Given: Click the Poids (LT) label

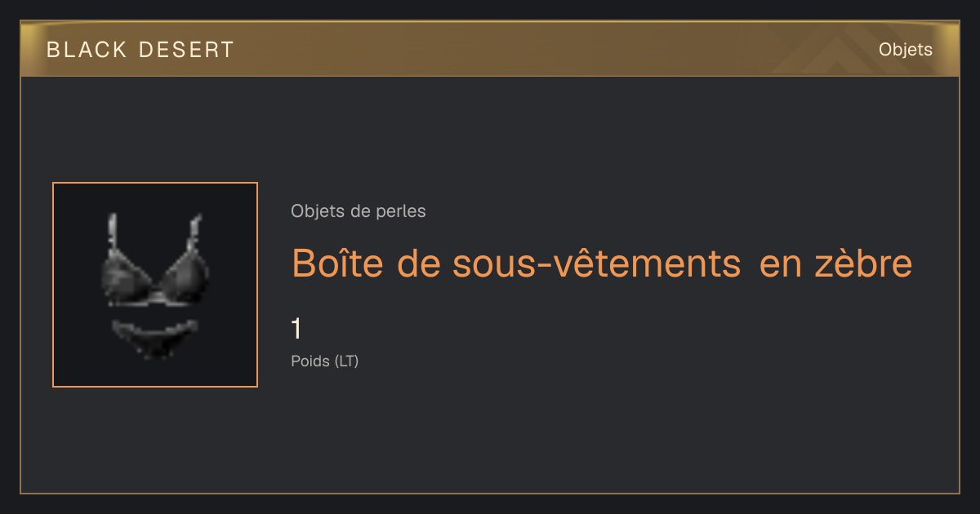Looking at the screenshot, I should point(325,361).
